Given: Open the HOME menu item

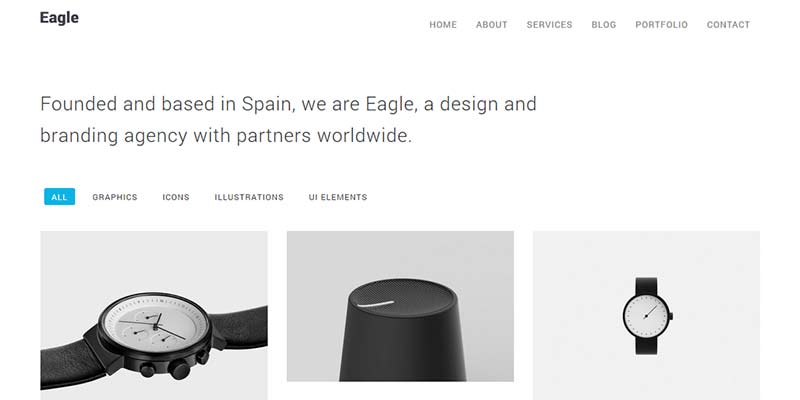Looking at the screenshot, I should pos(443,24).
